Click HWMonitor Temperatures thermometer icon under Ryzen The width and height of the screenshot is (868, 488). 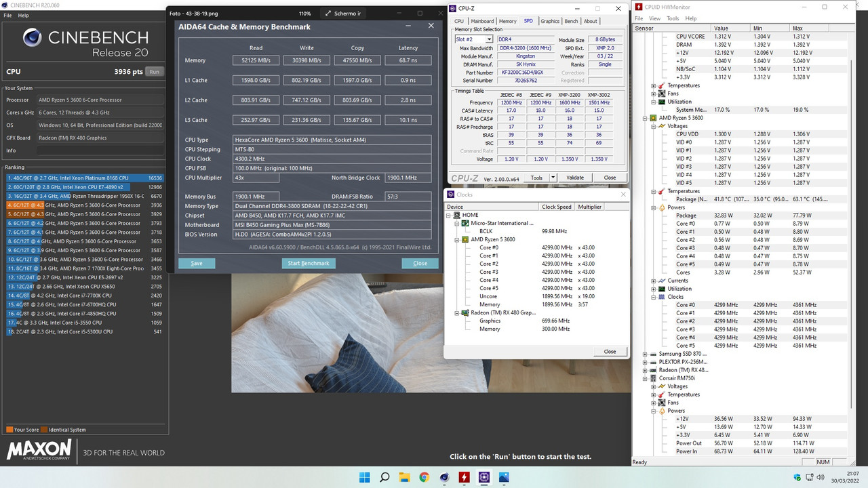663,191
